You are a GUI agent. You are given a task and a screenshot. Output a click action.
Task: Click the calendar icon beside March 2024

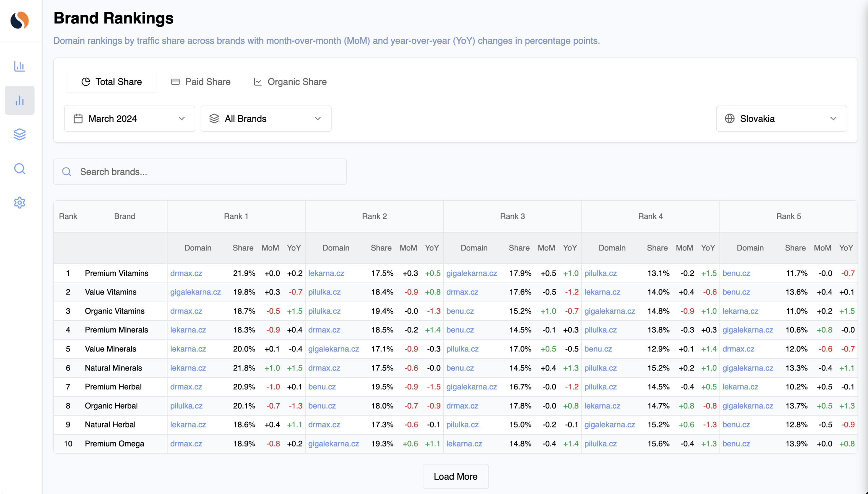pyautogui.click(x=78, y=119)
